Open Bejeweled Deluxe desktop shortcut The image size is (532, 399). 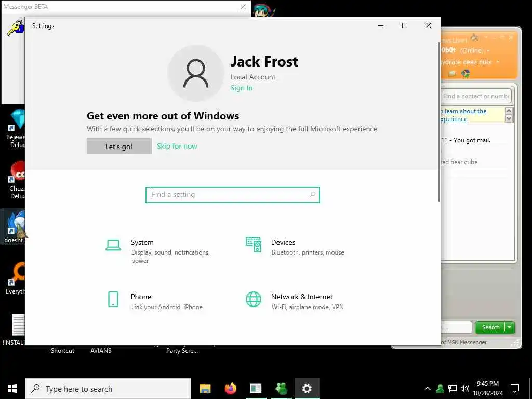point(16,128)
